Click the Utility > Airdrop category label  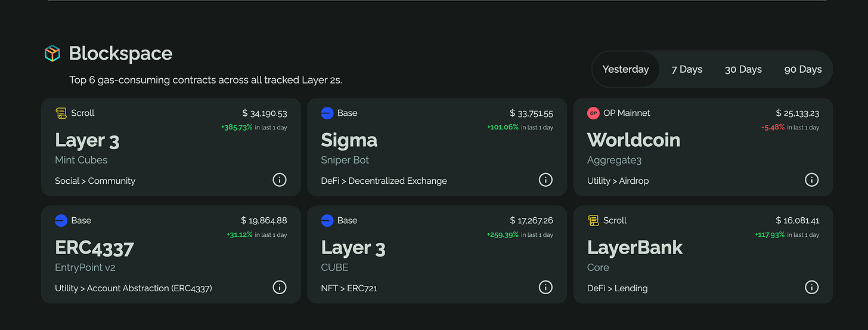(x=618, y=181)
